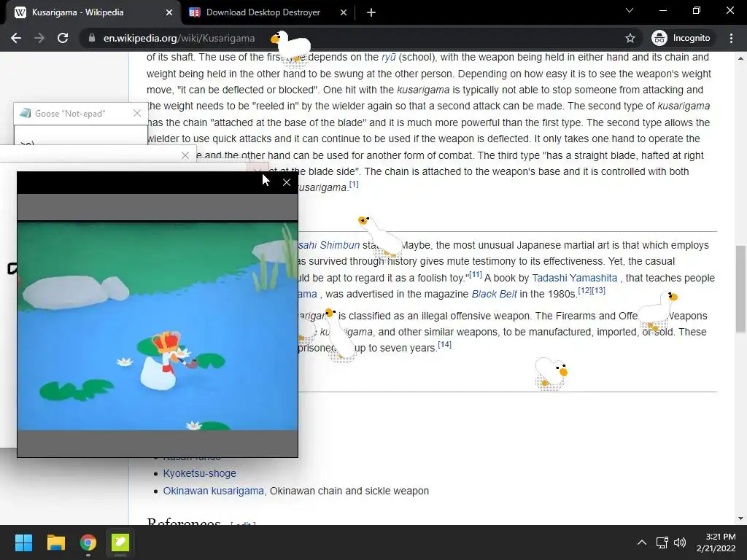747x560 pixels.
Task: Open the volume icon in system tray
Action: (680, 542)
